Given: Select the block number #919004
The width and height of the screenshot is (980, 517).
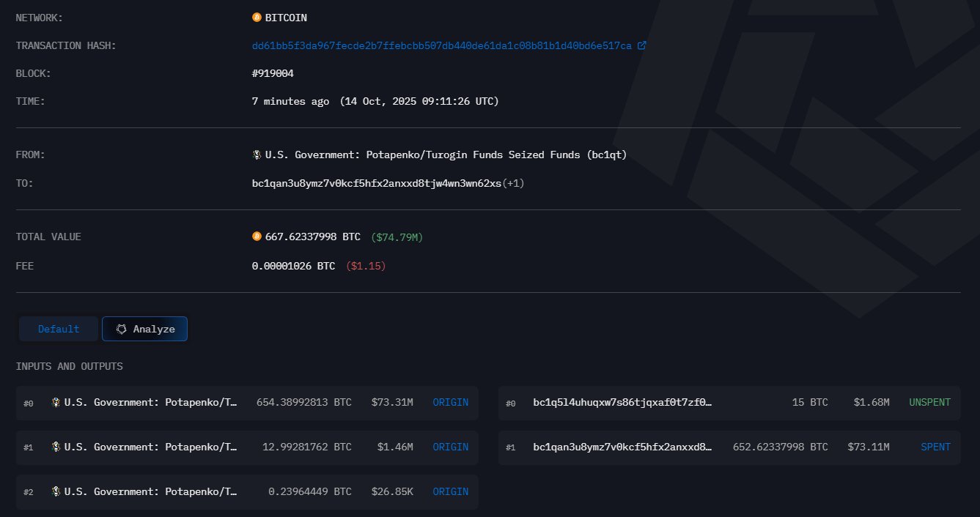Looking at the screenshot, I should coord(271,73).
